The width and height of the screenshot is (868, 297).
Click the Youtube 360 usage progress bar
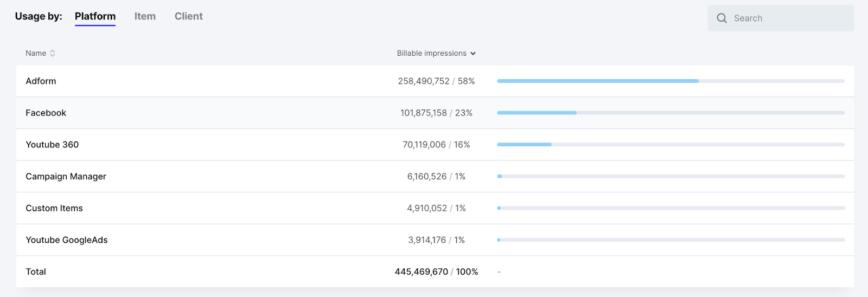click(x=671, y=145)
